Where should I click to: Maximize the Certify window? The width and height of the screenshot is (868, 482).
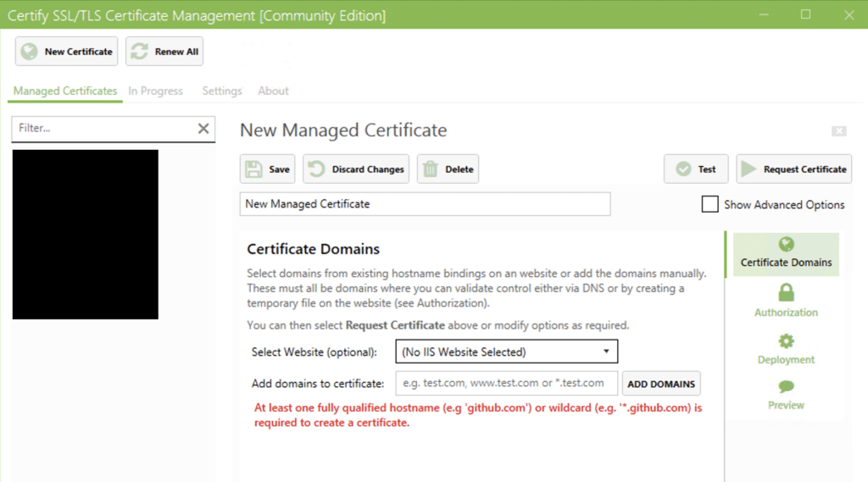(x=806, y=15)
